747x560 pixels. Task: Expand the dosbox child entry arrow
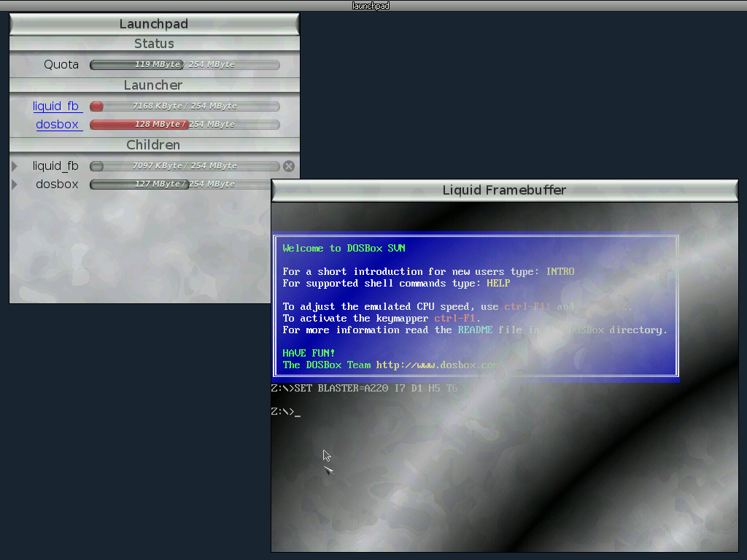coord(15,184)
